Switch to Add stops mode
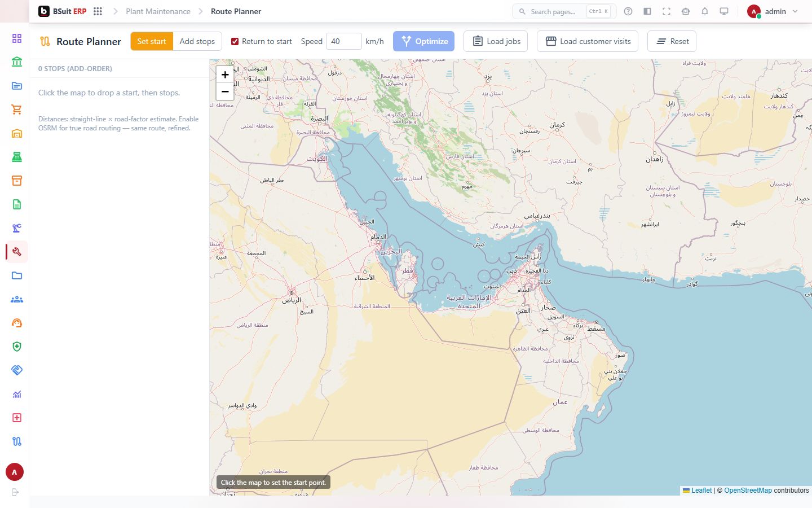812x508 pixels. [x=197, y=41]
